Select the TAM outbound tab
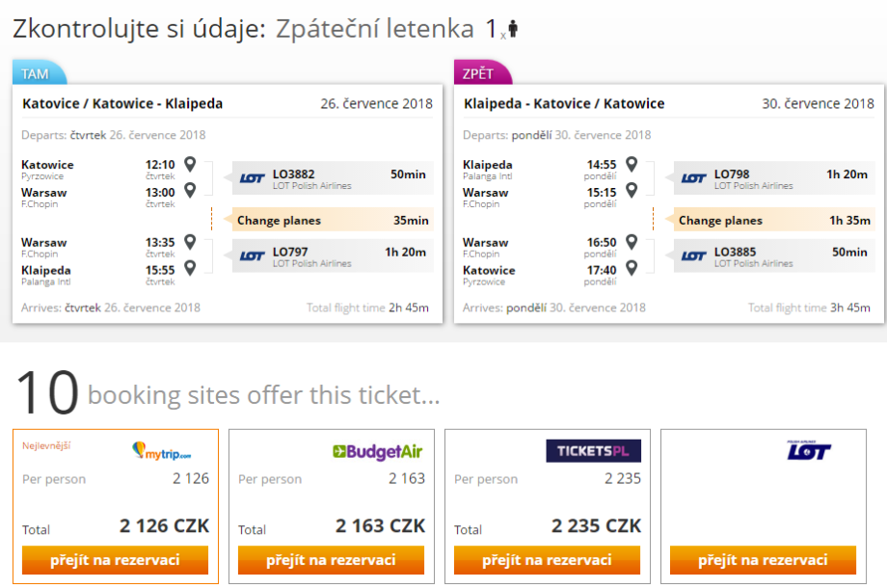The height and width of the screenshot is (588, 887). click(x=38, y=74)
